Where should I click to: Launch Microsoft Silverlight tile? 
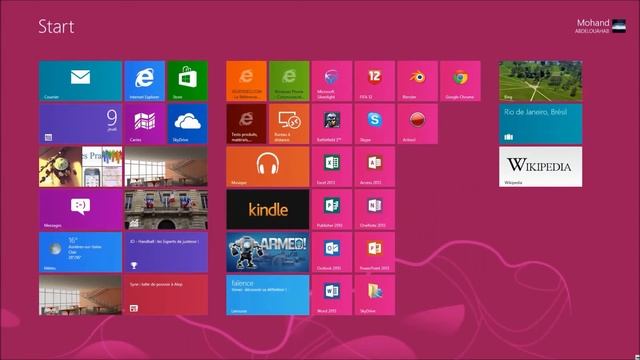click(x=332, y=81)
